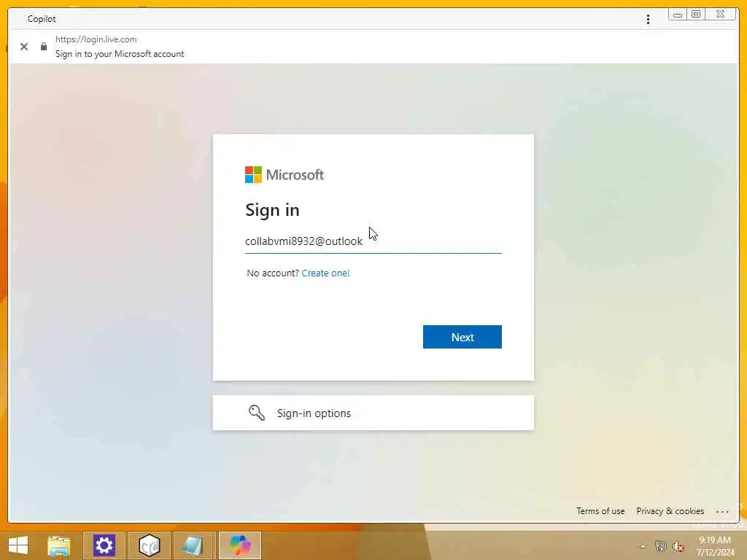Viewport: 747px width, 560px height.
Task: Click the https://login.live.com URL text
Action: (x=96, y=39)
